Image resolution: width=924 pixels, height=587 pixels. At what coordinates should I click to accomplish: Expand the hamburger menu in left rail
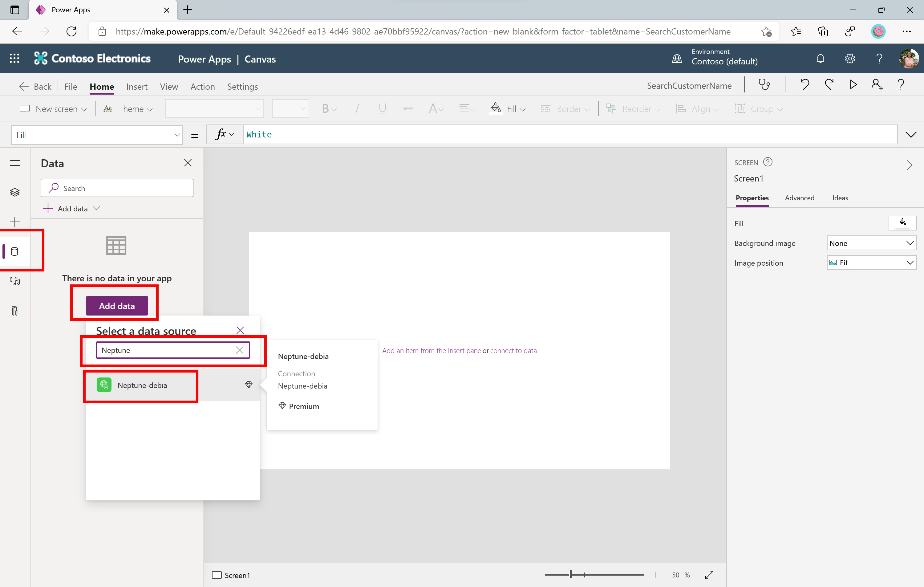click(14, 163)
